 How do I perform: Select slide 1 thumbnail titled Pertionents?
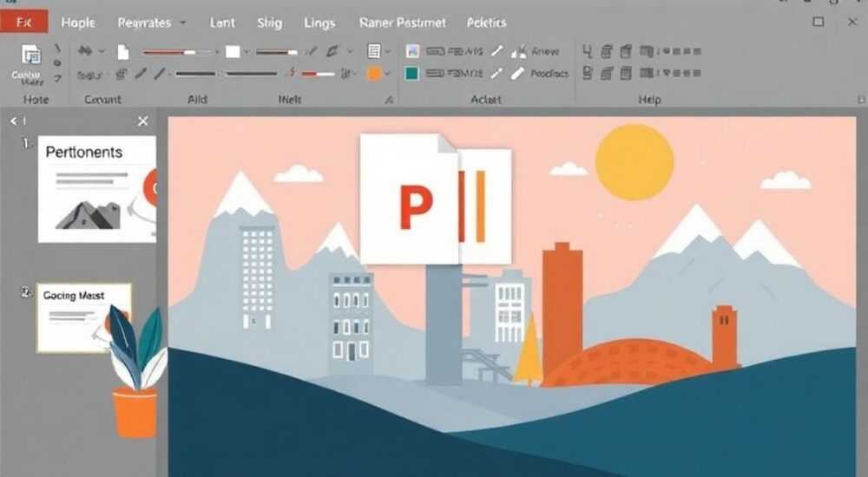tap(97, 189)
